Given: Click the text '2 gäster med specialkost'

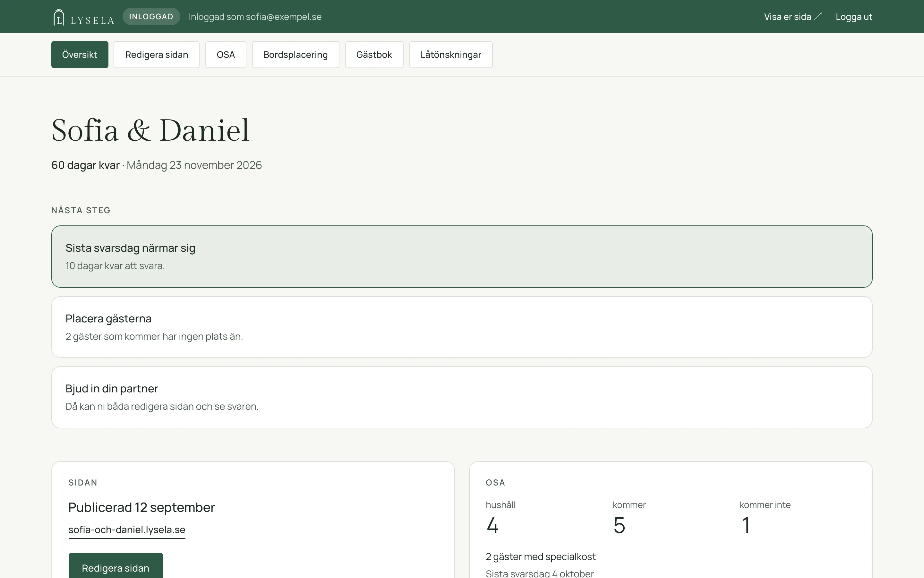Looking at the screenshot, I should coord(541,556).
